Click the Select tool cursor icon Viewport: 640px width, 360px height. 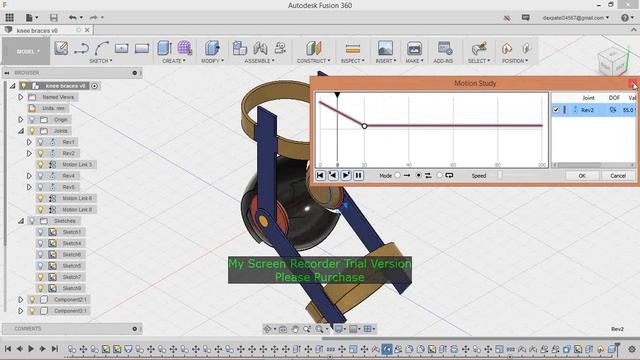coord(479,48)
